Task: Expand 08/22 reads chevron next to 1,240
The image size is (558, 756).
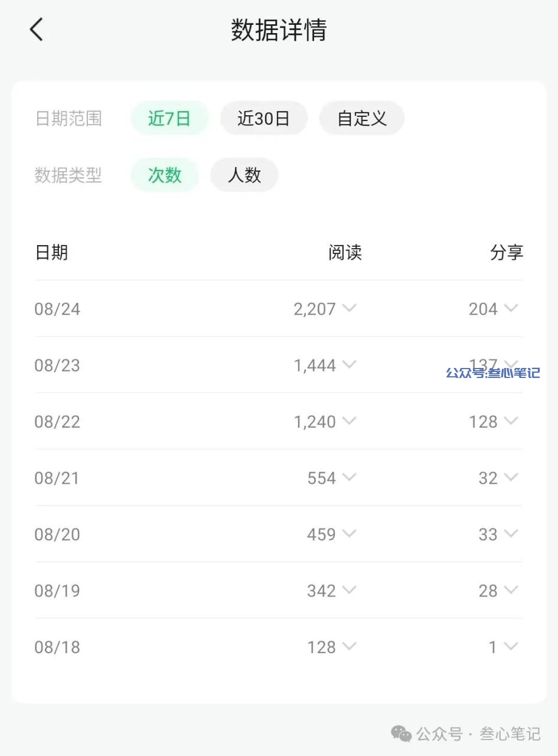Action: [350, 421]
